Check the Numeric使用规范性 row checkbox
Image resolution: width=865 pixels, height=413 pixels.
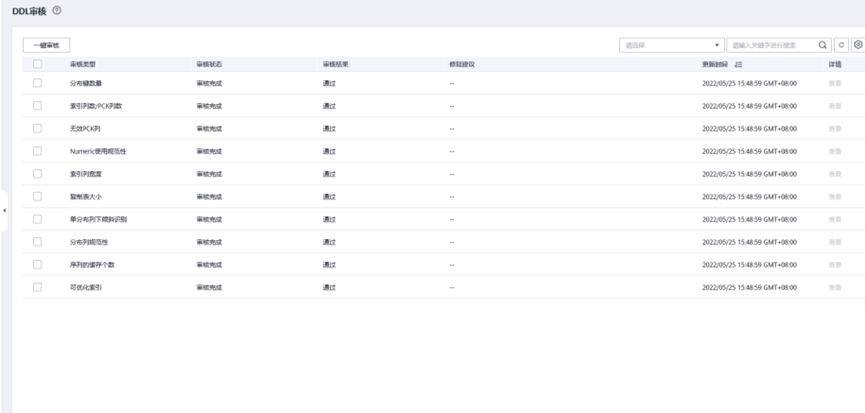coord(38,151)
